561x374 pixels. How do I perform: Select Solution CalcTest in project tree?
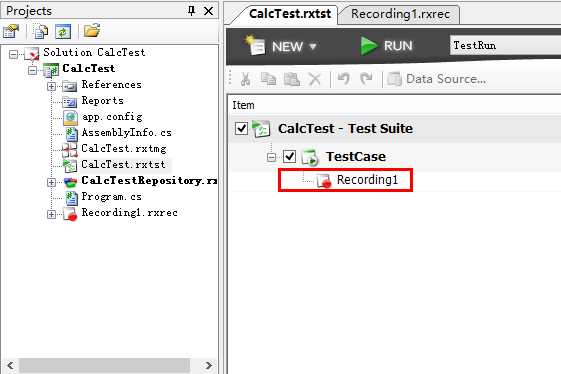point(94,53)
